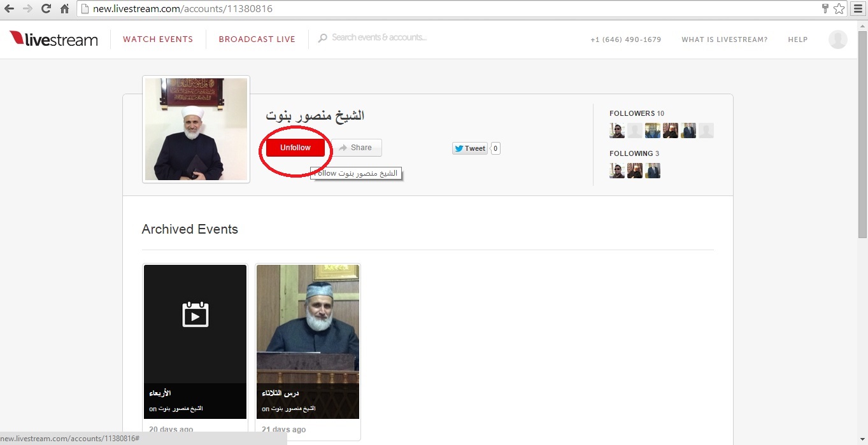Open the Broadcast Live menu item
The width and height of the screenshot is (868, 445).
pos(257,39)
